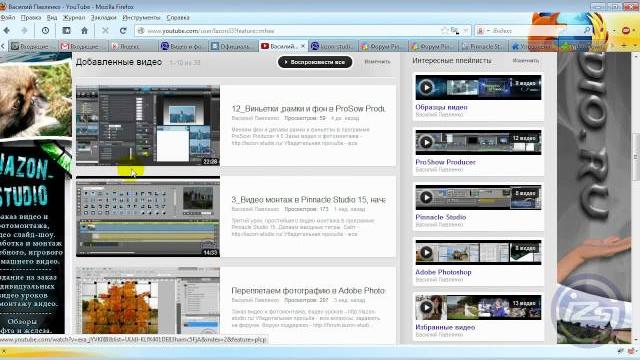The height and width of the screenshot is (360, 640).
Task: Go to the home page via house icon
Action: point(84,31)
